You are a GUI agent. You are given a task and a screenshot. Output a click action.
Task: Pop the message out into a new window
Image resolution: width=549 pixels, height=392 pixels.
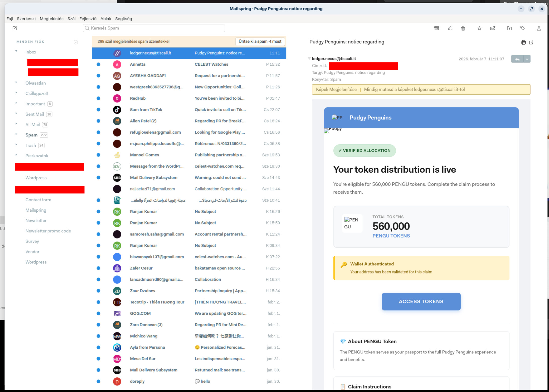531,42
